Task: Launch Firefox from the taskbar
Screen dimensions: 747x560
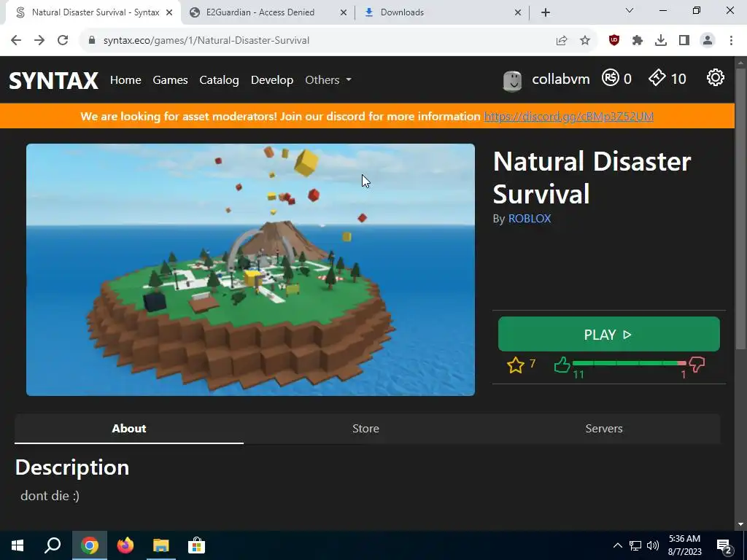Action: point(125,545)
